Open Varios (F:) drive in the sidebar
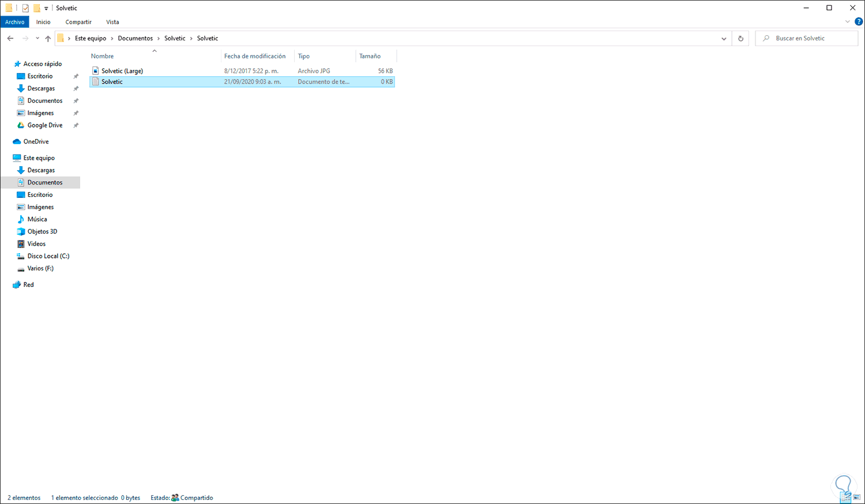The image size is (865, 504). (40, 268)
